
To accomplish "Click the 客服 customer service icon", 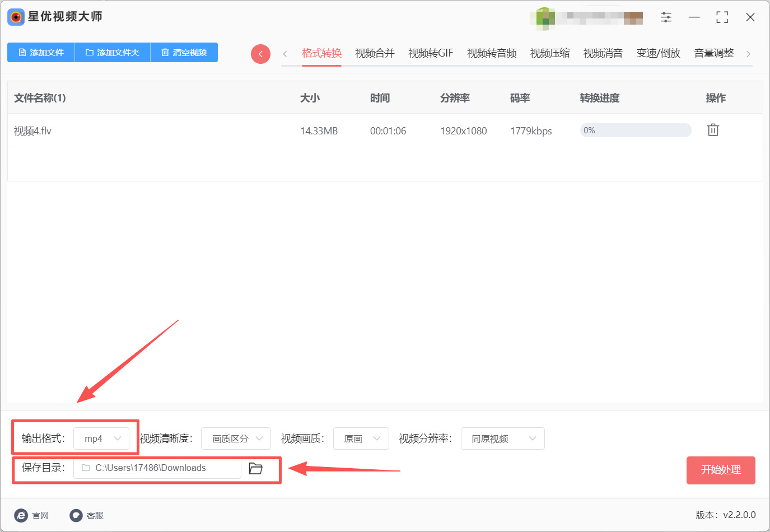I will point(76,515).
